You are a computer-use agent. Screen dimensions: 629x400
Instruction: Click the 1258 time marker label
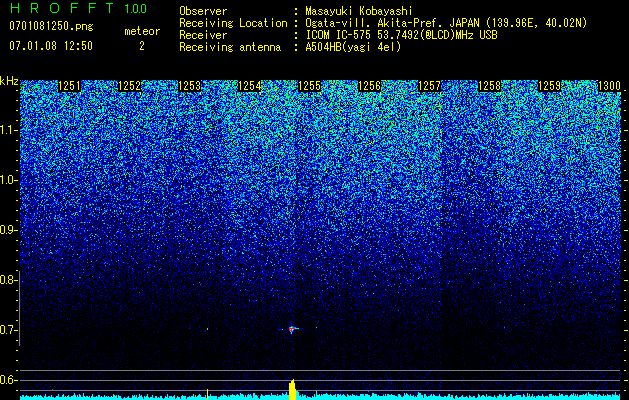(489, 86)
